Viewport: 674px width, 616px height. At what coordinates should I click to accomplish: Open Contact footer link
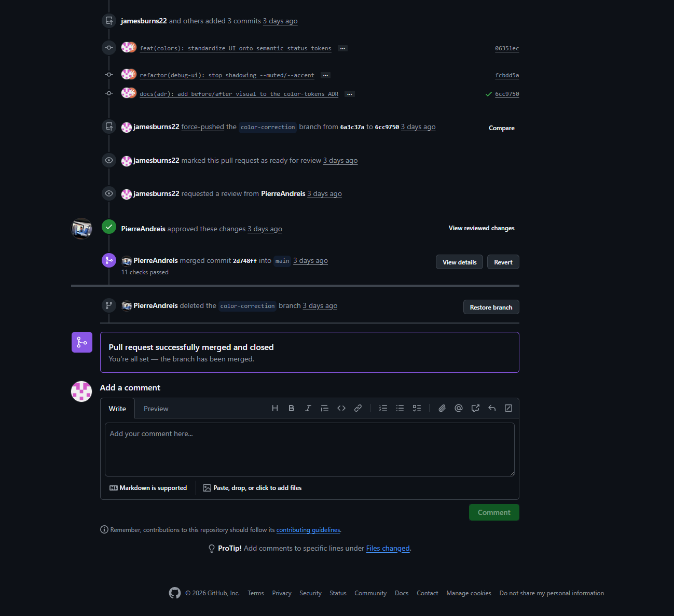click(428, 593)
